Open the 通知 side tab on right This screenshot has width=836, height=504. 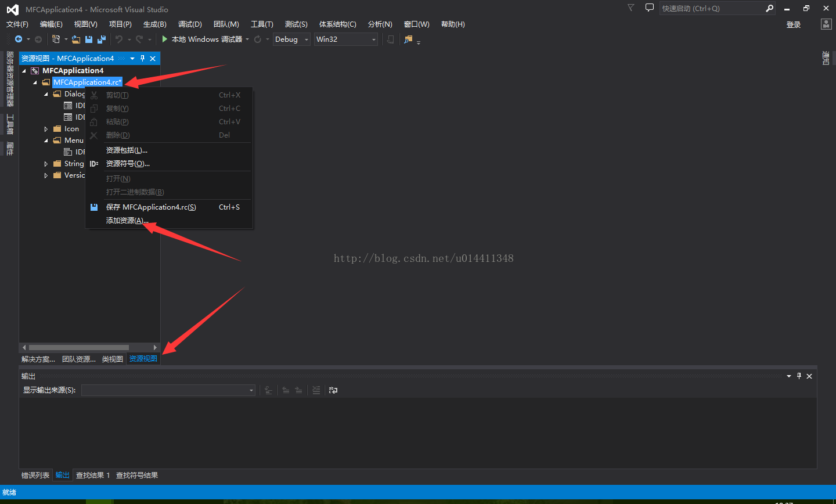tap(826, 58)
